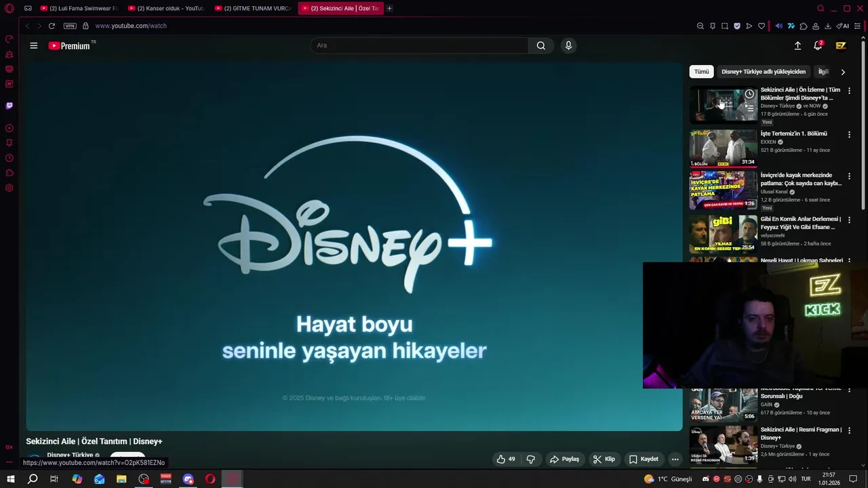The image size is (868, 488).
Task: Open options for Sekizinci Aile Resmi Fragman
Action: (849, 431)
